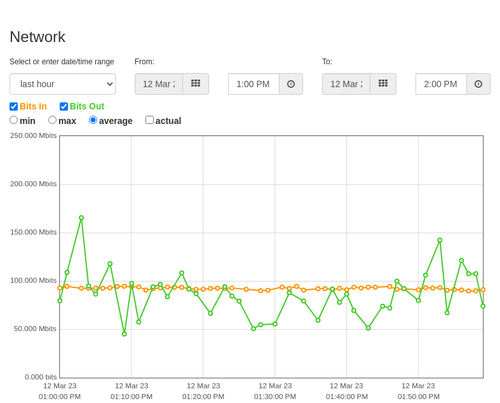
Task: Click the 'To:' label
Action: point(327,62)
